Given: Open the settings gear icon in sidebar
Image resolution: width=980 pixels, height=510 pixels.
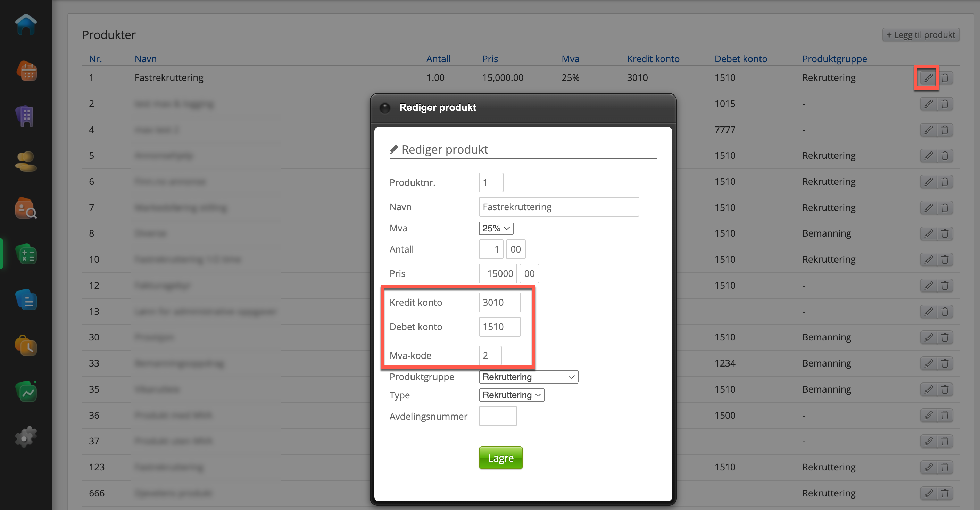Looking at the screenshot, I should click(x=26, y=437).
